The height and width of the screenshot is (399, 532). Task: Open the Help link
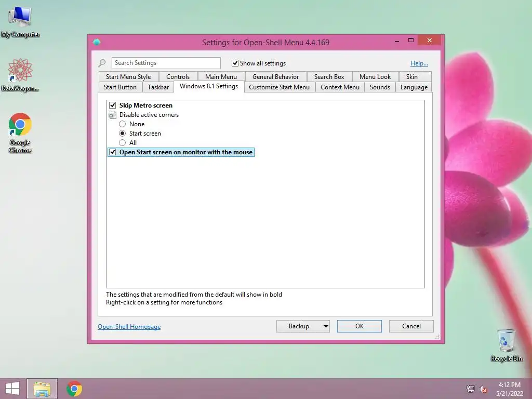tap(419, 63)
